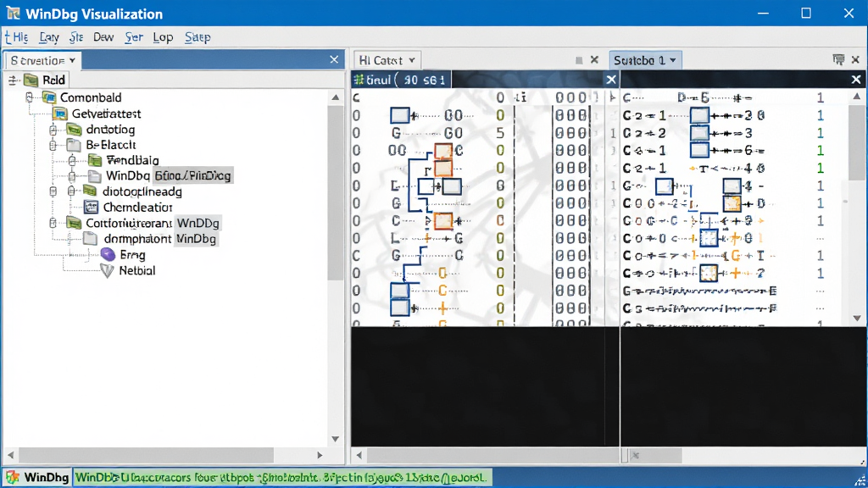Open the Saep menu

pyautogui.click(x=197, y=37)
